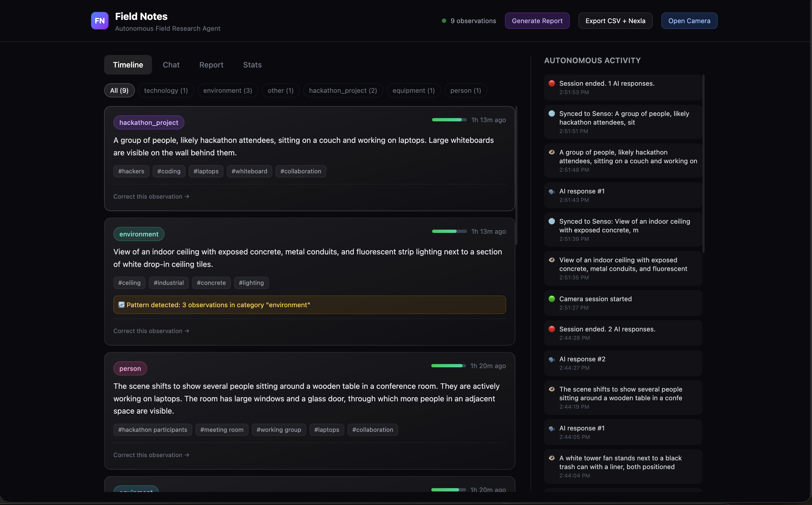Switch to the Chat tab
Viewport: 812px width, 505px height.
[171, 65]
